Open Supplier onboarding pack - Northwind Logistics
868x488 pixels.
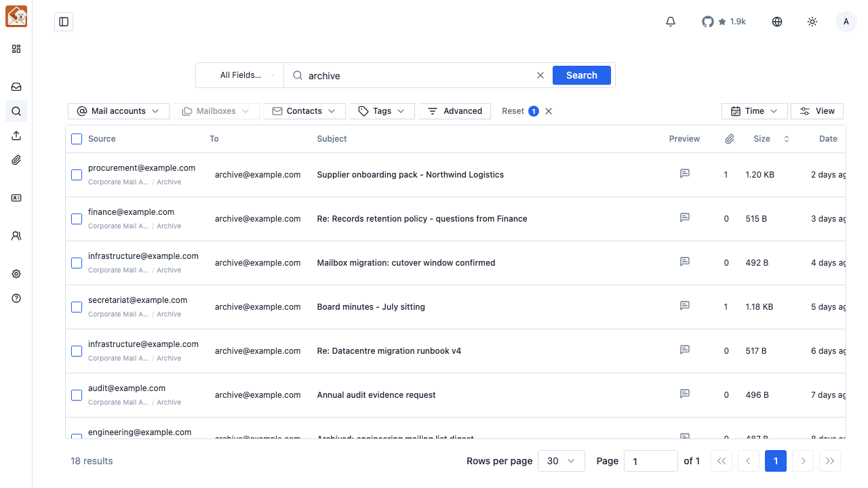click(410, 175)
